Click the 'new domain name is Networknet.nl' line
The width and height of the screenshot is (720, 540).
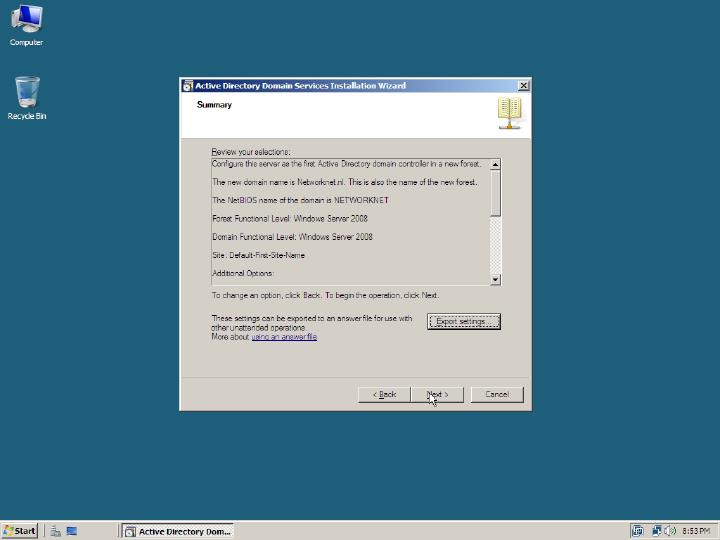[345, 182]
